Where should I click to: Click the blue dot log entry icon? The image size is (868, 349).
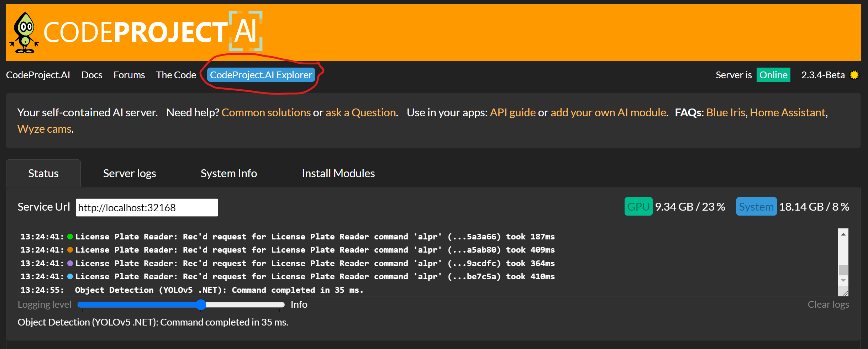(x=70, y=276)
